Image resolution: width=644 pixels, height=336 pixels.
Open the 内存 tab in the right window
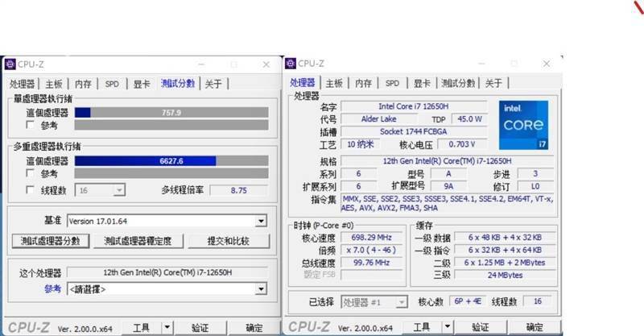click(x=364, y=83)
